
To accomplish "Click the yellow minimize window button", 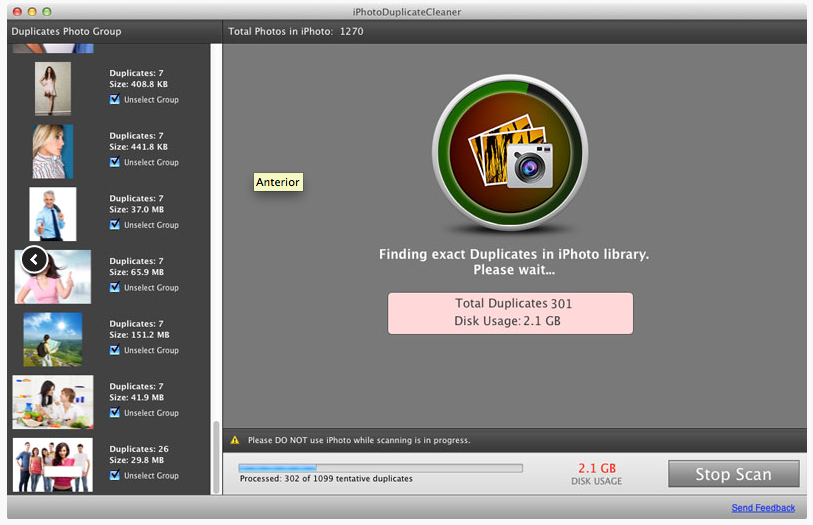I will point(32,11).
